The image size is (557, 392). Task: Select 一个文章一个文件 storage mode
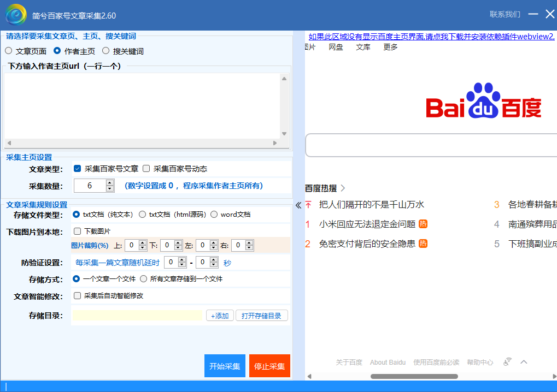point(76,279)
